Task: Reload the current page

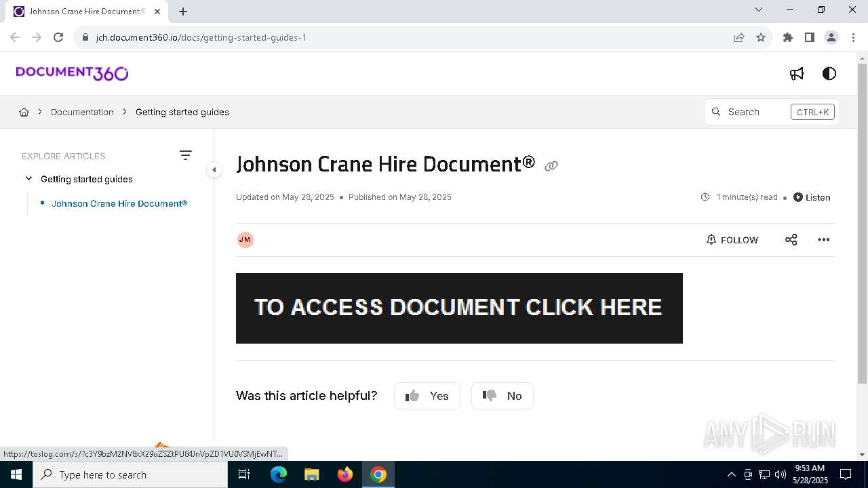Action: [x=58, y=37]
